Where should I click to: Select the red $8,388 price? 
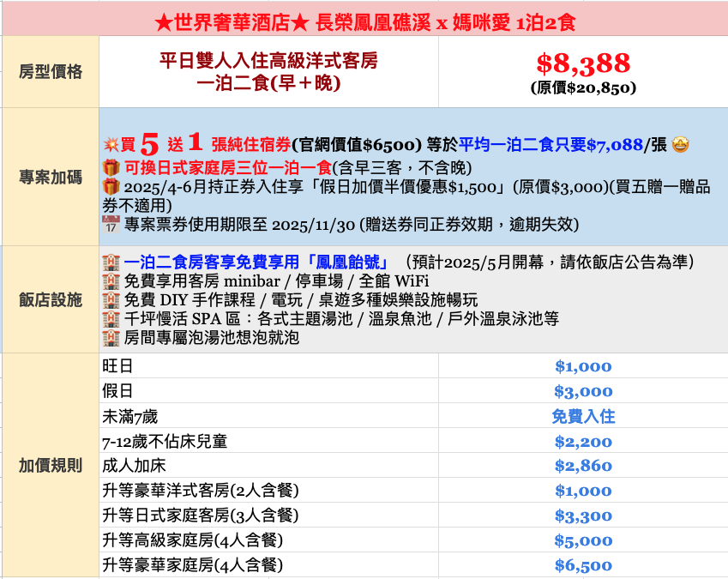click(583, 63)
